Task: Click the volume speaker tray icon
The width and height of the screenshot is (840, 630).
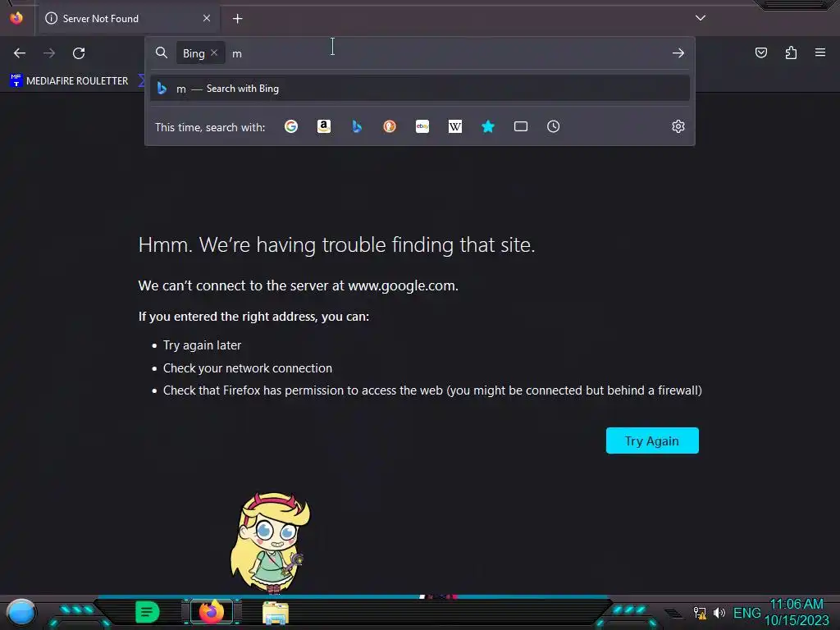Action: tap(719, 613)
